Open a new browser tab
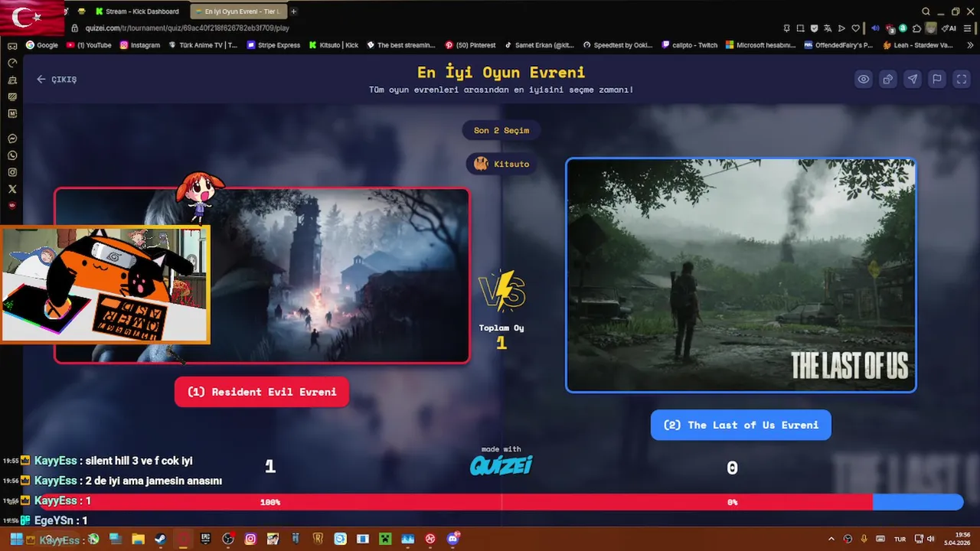The height and width of the screenshot is (551, 980). click(294, 11)
